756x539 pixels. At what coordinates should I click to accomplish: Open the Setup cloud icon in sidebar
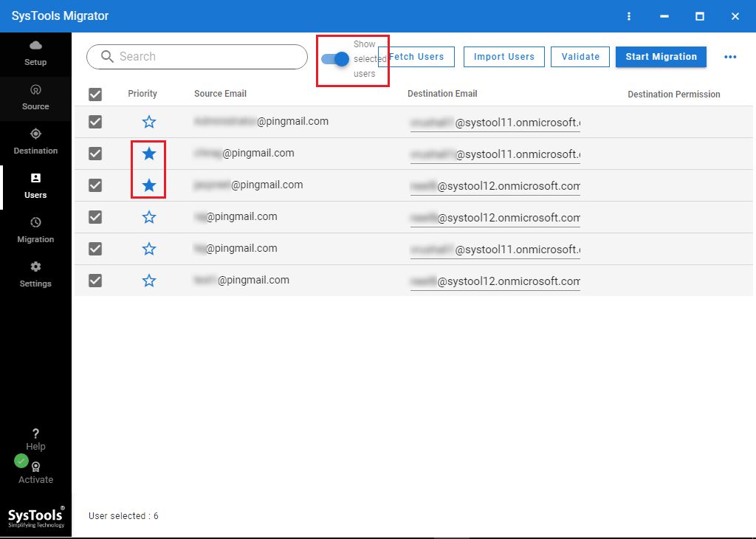[35, 46]
